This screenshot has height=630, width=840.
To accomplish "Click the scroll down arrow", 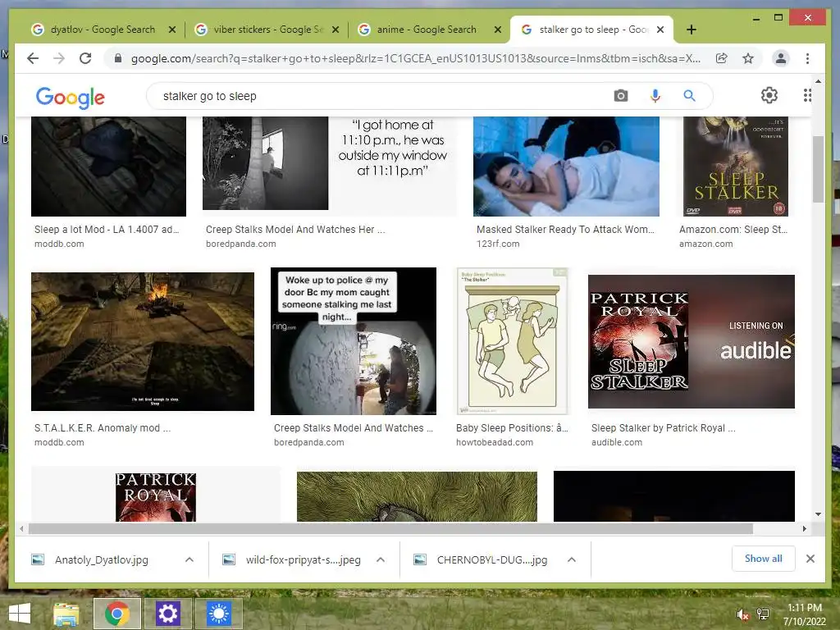I will (x=818, y=514).
